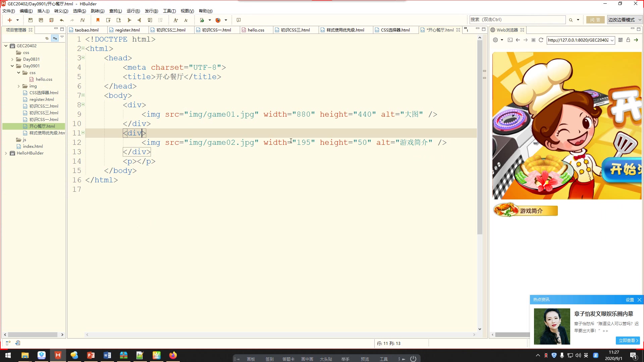The height and width of the screenshot is (362, 644).
Task: Click the Web browser settings gear icon
Action: [495, 40]
